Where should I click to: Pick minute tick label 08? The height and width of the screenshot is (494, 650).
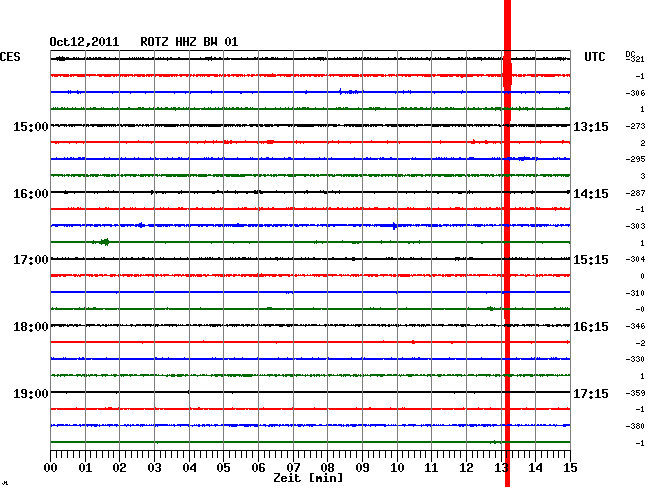click(327, 468)
